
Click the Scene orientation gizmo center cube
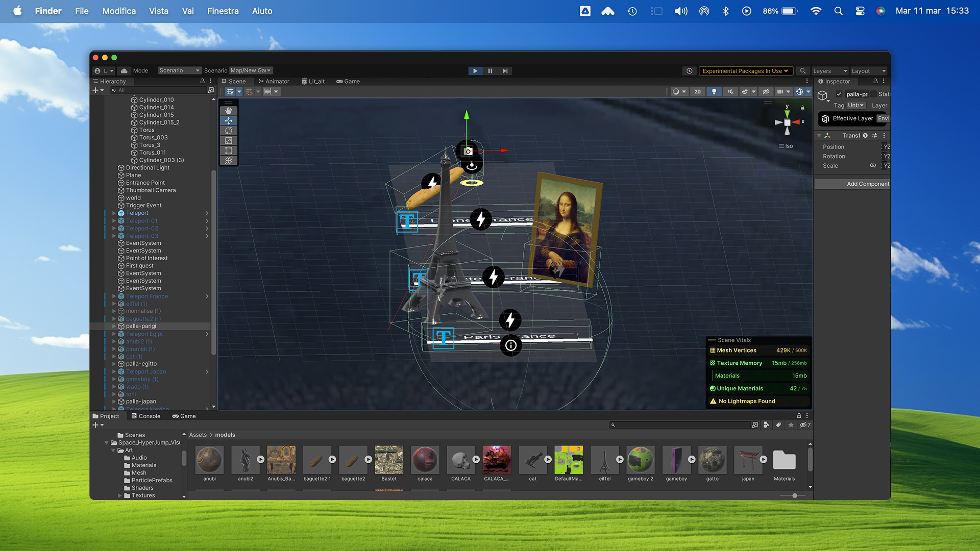pos(787,122)
